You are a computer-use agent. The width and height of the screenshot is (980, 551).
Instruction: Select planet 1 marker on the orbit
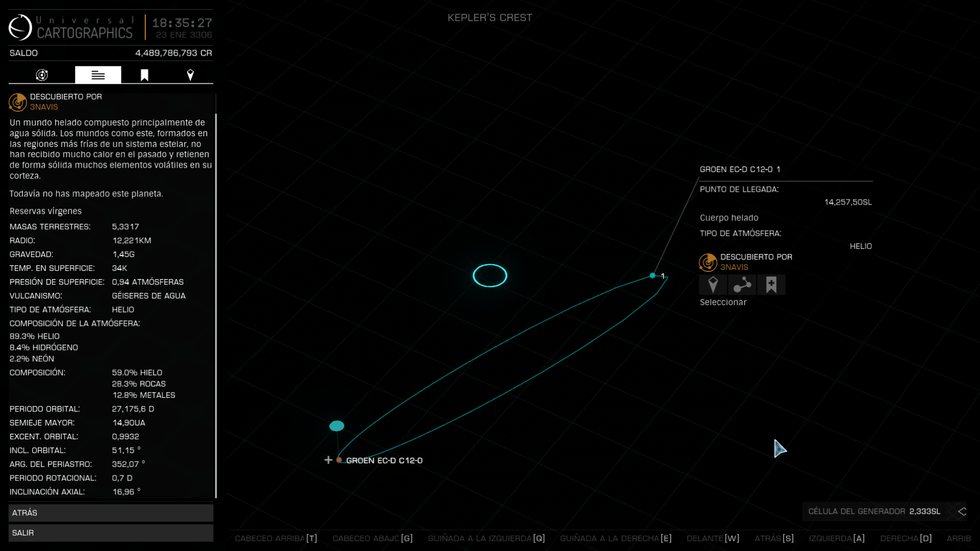653,275
